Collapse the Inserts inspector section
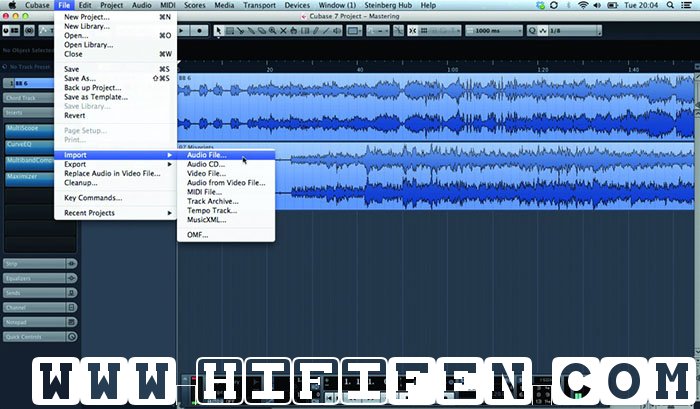This screenshot has width=700, height=409. (29, 113)
